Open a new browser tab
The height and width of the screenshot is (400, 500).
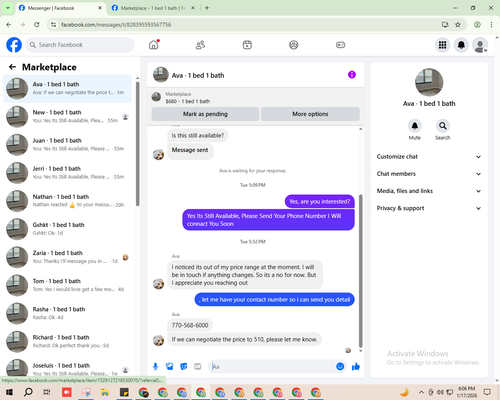tap(207, 8)
